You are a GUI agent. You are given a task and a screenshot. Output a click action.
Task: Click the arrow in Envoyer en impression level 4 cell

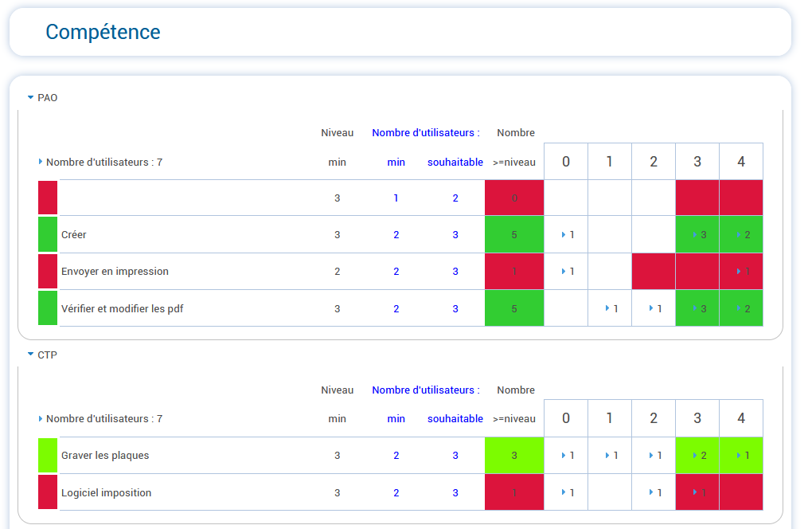[x=740, y=271]
